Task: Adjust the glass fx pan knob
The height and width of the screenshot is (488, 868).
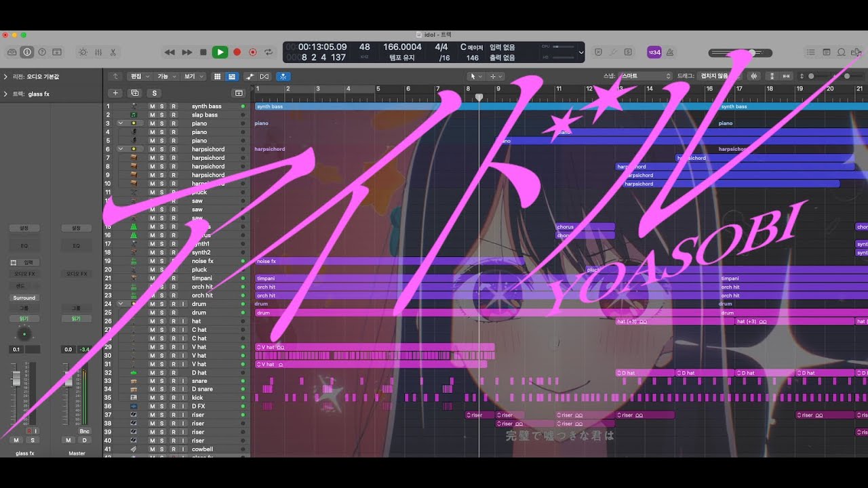Action: click(24, 333)
